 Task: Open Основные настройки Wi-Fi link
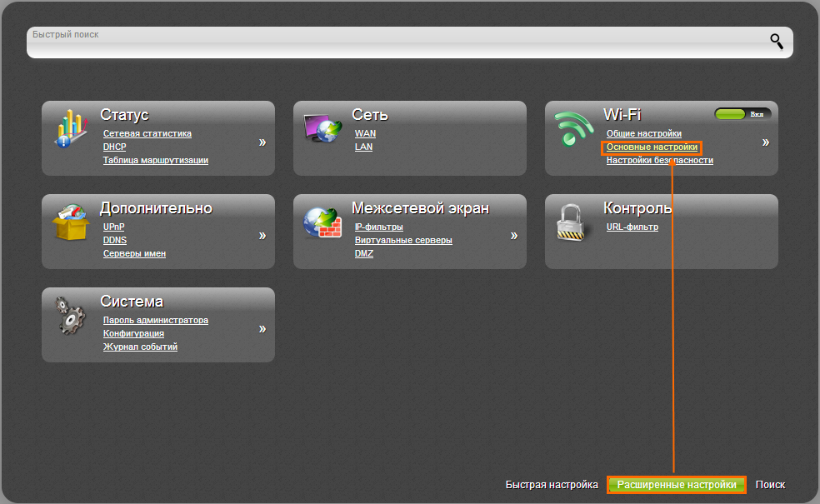click(652, 147)
